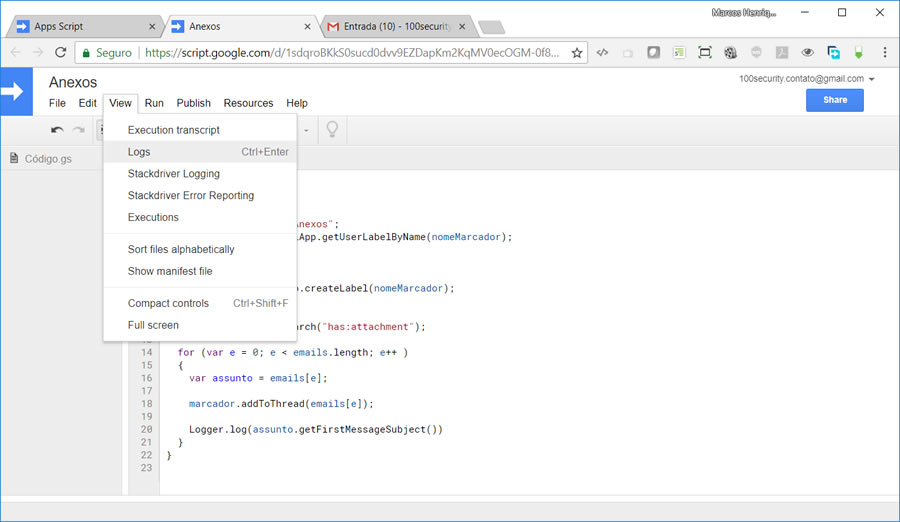Viewport: 900px width, 522px height.
Task: Toggle Compact controls
Action: click(x=200, y=303)
